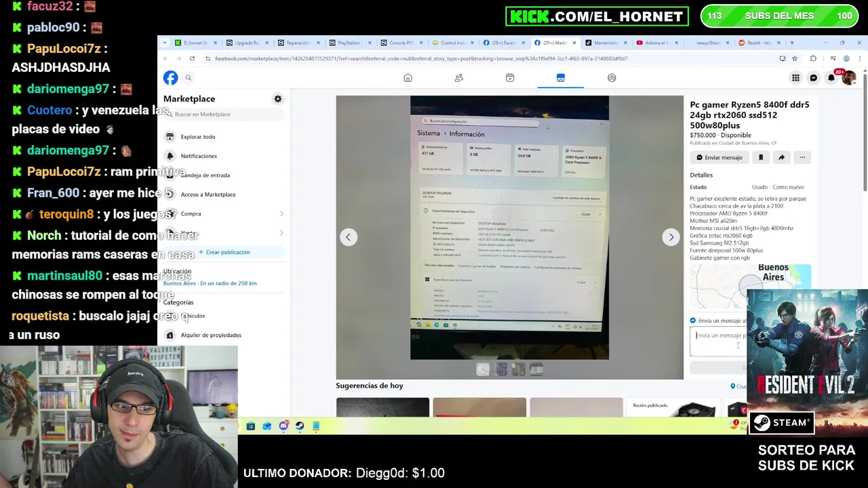Screen dimensions: 868x488
Task: Open the Messenger icon
Action: pos(814,78)
